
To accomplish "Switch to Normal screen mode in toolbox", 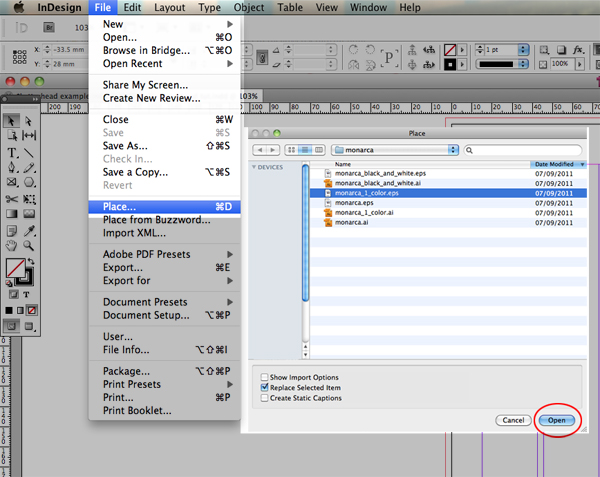I will [12, 326].
